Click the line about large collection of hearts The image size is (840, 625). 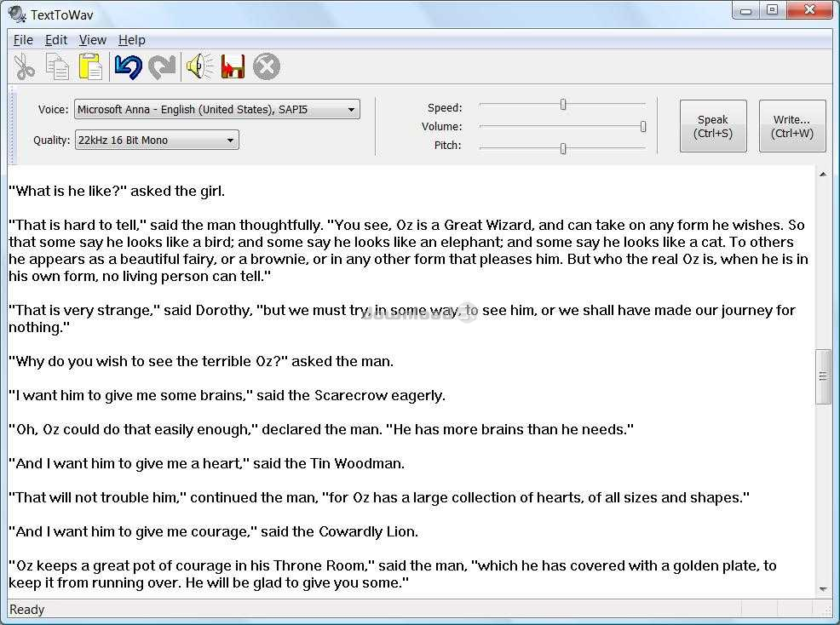click(x=379, y=497)
